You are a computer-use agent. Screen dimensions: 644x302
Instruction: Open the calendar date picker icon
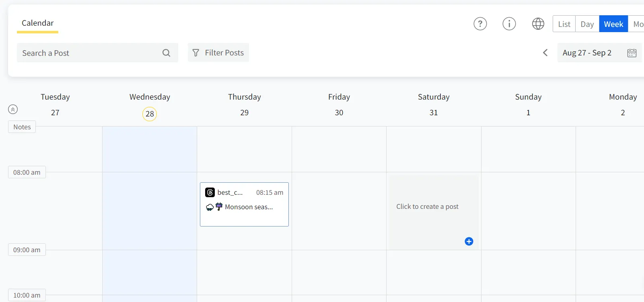pyautogui.click(x=632, y=53)
